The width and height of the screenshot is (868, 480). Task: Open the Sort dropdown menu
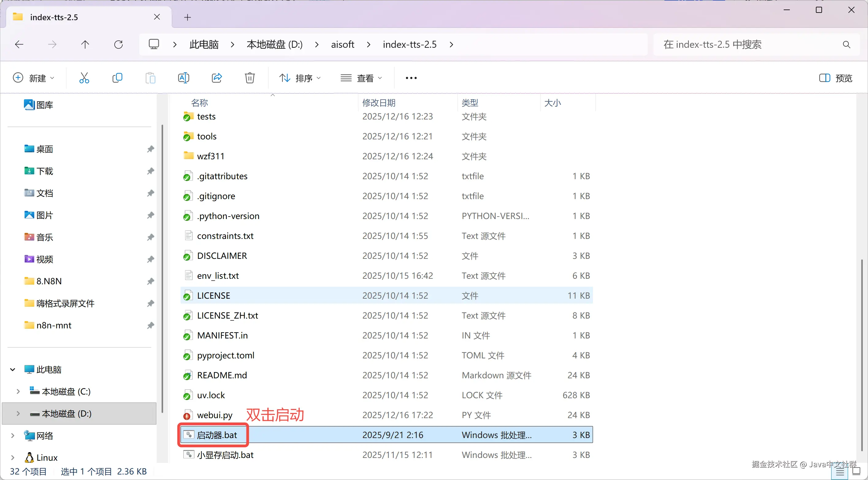(x=300, y=78)
